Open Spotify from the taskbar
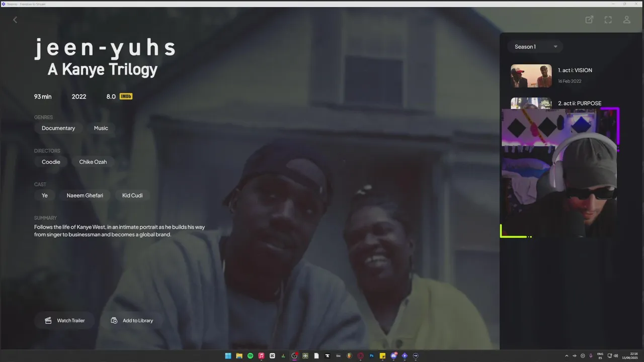This screenshot has height=362, width=644. [250, 356]
